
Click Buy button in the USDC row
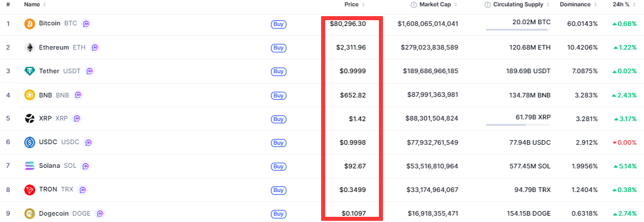[278, 143]
